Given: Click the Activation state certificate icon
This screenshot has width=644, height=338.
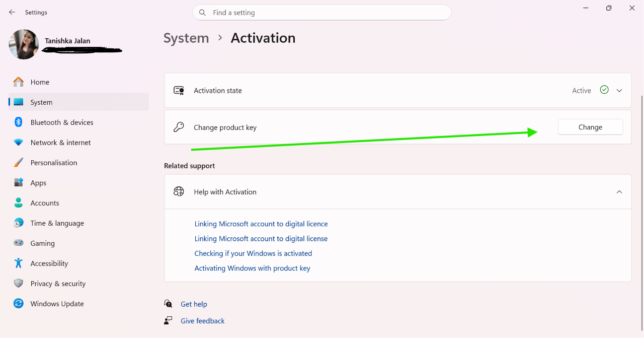Looking at the screenshot, I should (x=179, y=91).
